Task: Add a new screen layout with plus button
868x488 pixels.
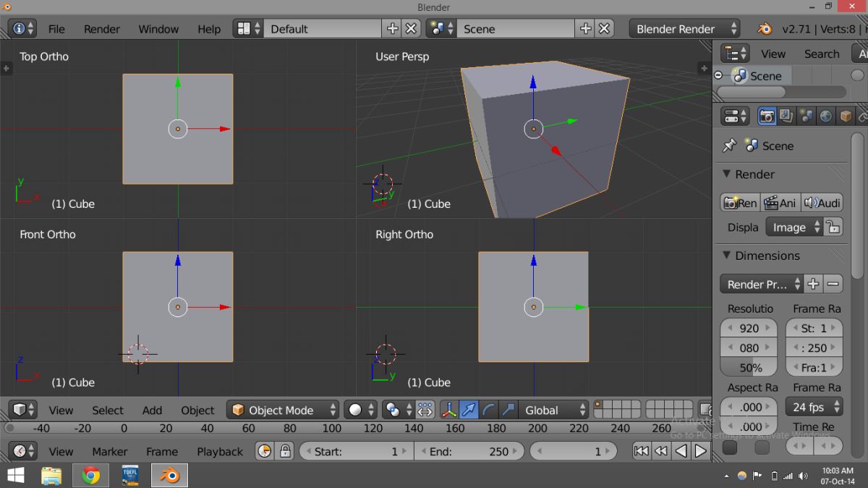Action: (393, 29)
